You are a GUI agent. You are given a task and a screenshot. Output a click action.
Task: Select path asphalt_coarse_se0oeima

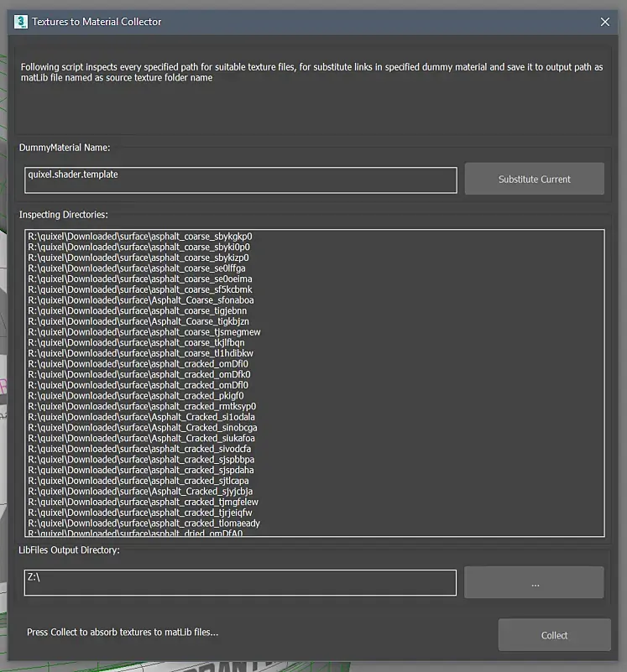(140, 279)
